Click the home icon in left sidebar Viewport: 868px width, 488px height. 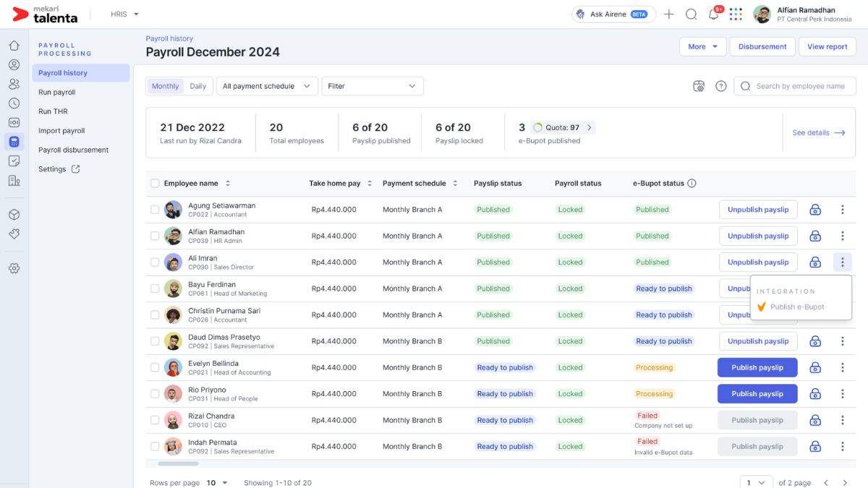click(14, 46)
